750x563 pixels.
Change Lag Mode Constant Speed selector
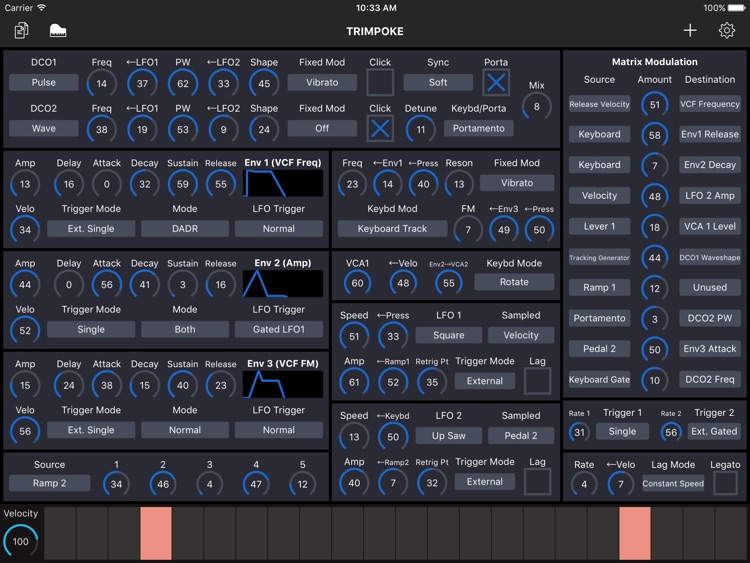click(x=673, y=483)
